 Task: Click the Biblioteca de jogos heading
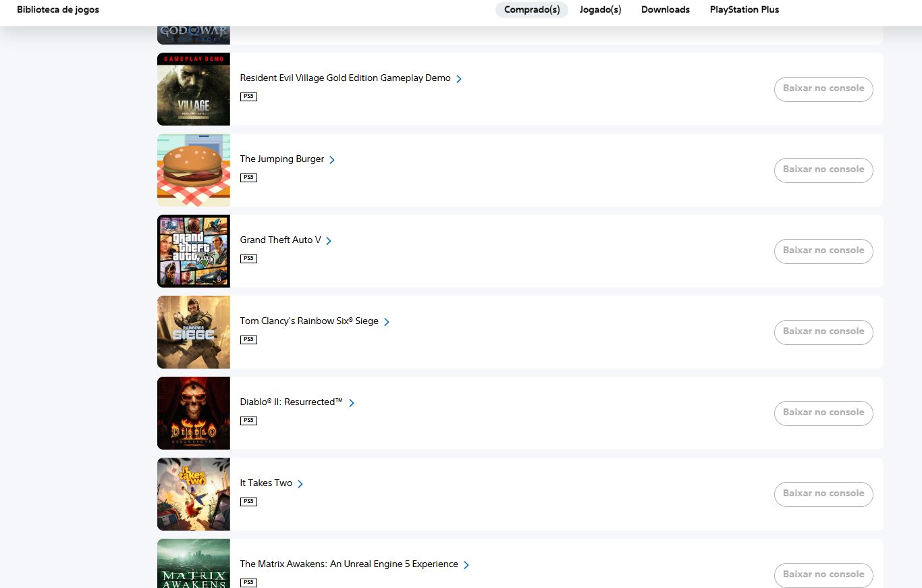click(58, 10)
